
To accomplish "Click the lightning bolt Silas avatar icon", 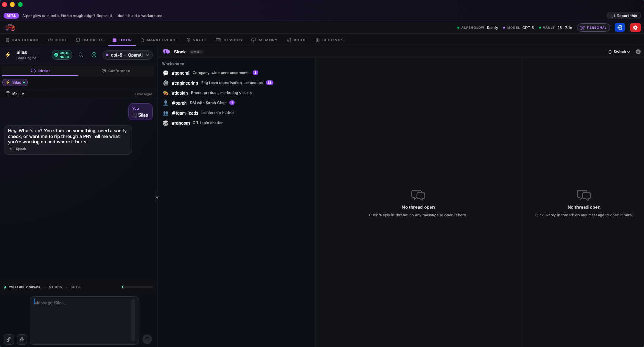I will pyautogui.click(x=8, y=55).
